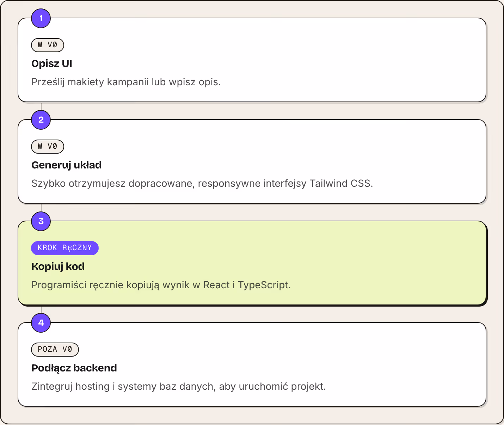
Task: Click text starting "Zintegruj hosting i systemy"
Action: tap(179, 387)
